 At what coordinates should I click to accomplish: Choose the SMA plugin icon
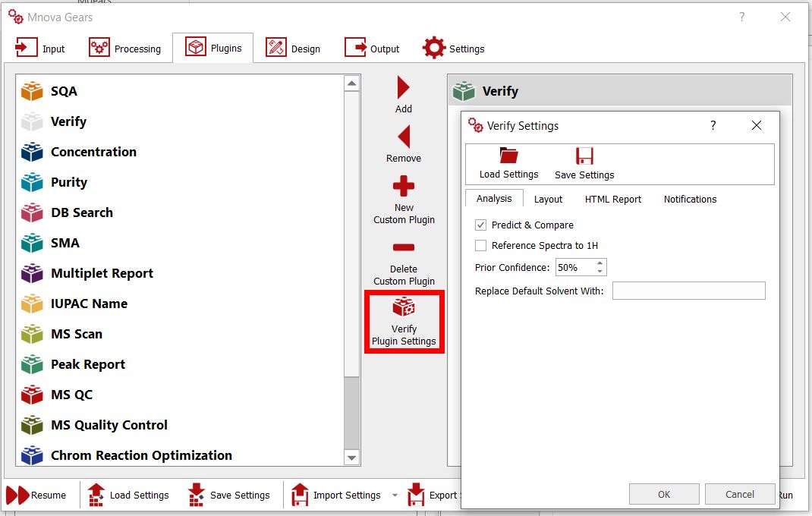coord(32,243)
